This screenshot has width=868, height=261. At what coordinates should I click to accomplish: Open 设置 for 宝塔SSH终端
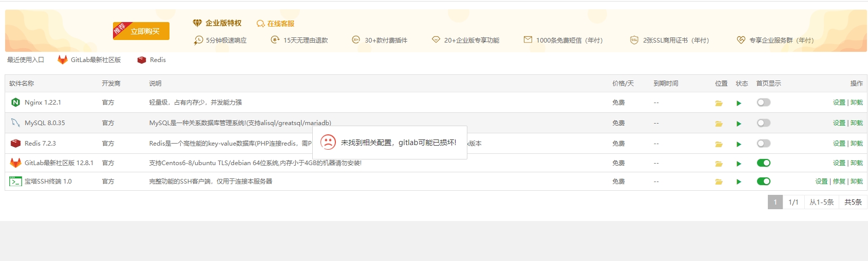pyautogui.click(x=821, y=182)
